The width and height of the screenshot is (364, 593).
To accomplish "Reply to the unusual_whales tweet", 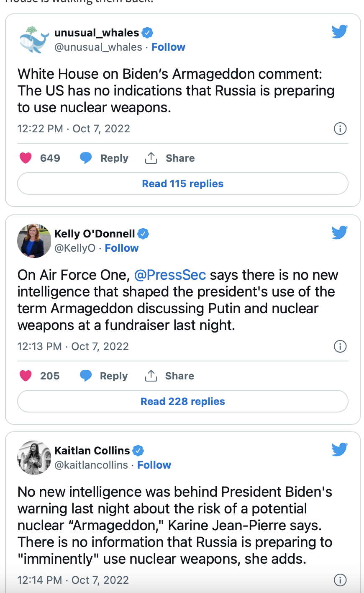I will click(x=105, y=158).
